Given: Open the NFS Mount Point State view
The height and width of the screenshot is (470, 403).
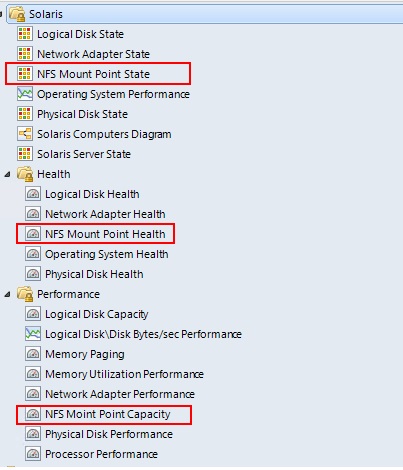Looking at the screenshot, I should 93,74.
